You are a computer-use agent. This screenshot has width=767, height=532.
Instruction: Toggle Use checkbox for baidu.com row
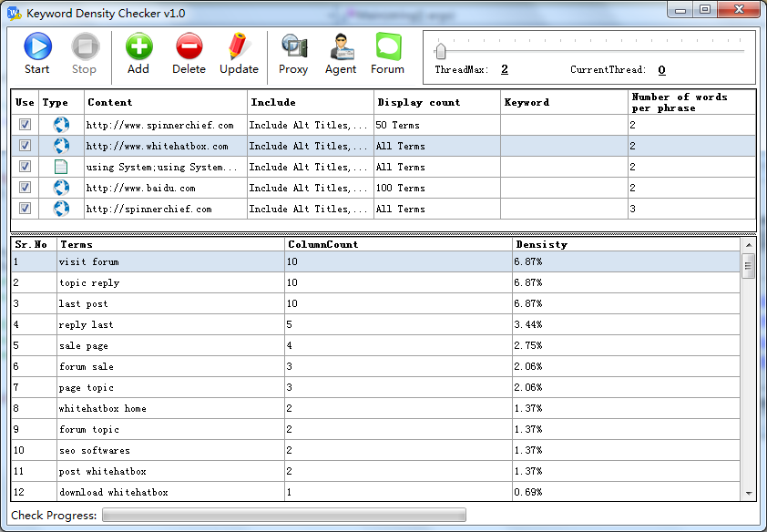25,188
